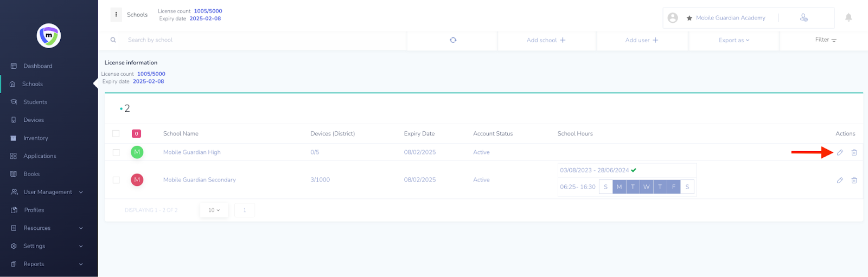Open the three-dot menu beside Schools
This screenshot has height=277, width=868.
click(116, 15)
